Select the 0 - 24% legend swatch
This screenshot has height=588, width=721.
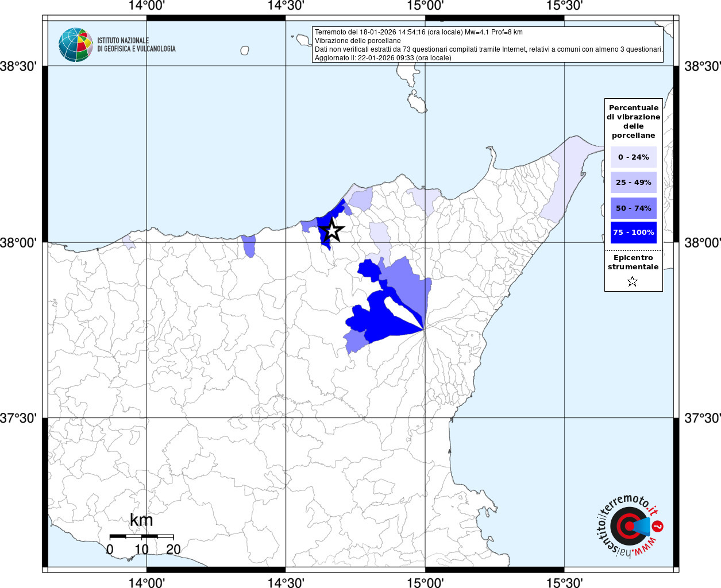pyautogui.click(x=633, y=157)
